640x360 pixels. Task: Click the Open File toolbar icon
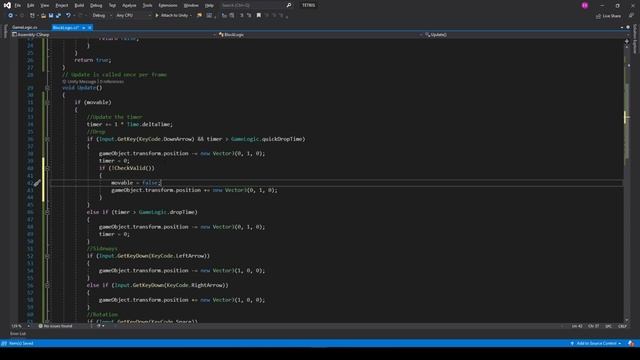point(43,16)
